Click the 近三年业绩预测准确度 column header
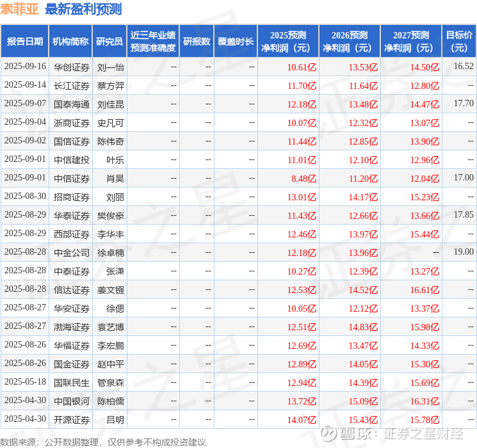477x448 pixels. pyautogui.click(x=153, y=42)
